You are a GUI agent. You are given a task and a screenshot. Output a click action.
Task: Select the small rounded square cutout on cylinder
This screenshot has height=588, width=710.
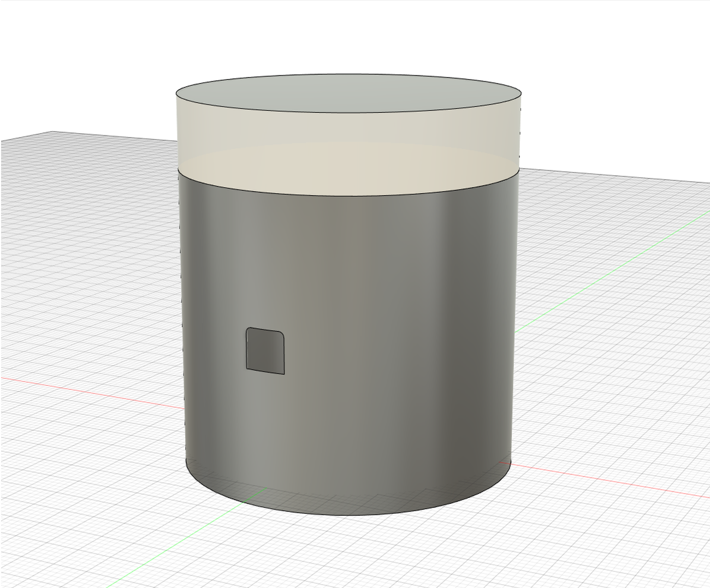click(265, 351)
